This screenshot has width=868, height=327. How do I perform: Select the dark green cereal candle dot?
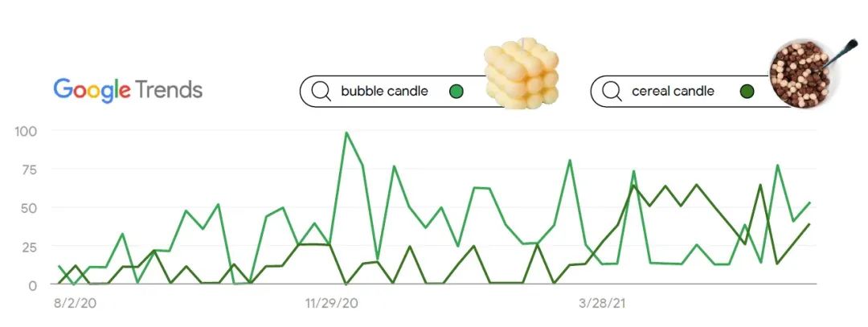747,92
